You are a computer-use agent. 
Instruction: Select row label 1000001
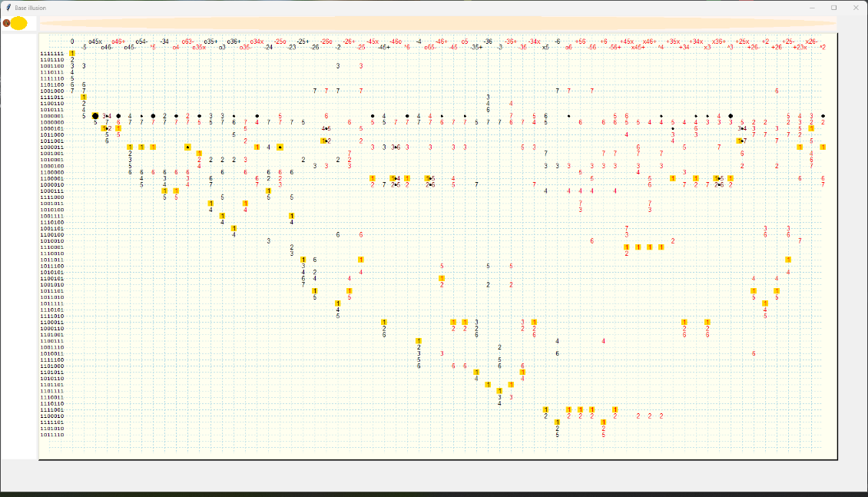(x=51, y=116)
